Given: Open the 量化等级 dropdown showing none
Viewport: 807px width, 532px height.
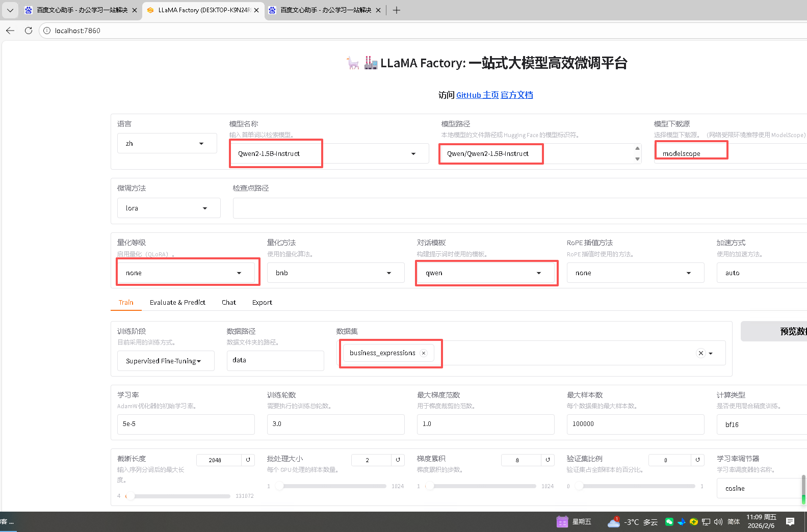Looking at the screenshot, I should click(186, 273).
